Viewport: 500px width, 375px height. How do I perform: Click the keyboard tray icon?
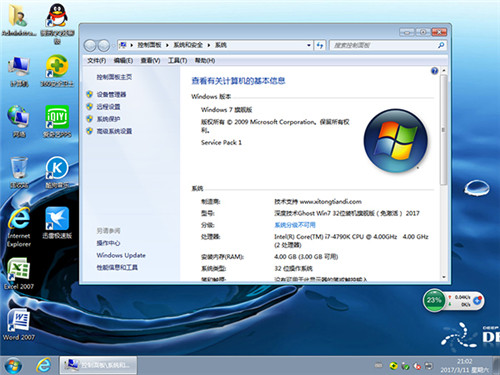(378, 366)
